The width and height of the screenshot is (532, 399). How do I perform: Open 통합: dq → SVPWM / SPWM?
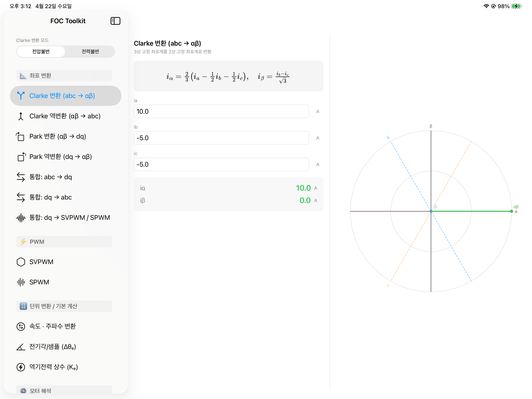[66, 218]
